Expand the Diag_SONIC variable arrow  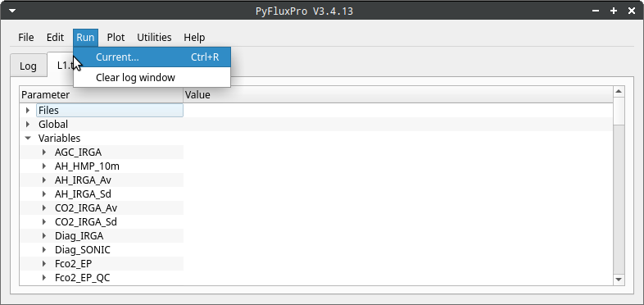[x=44, y=250]
